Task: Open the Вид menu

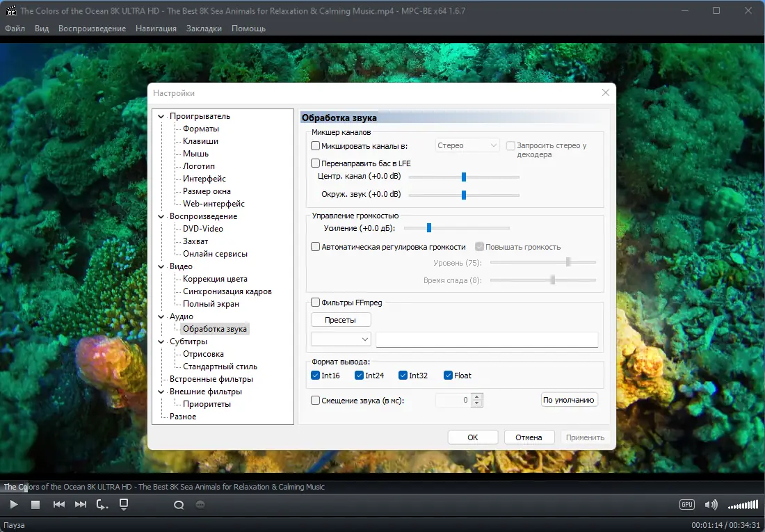Action: coord(42,29)
